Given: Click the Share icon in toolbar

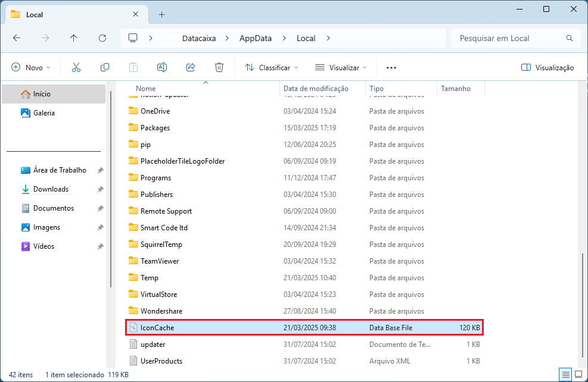Looking at the screenshot, I should pyautogui.click(x=191, y=67).
